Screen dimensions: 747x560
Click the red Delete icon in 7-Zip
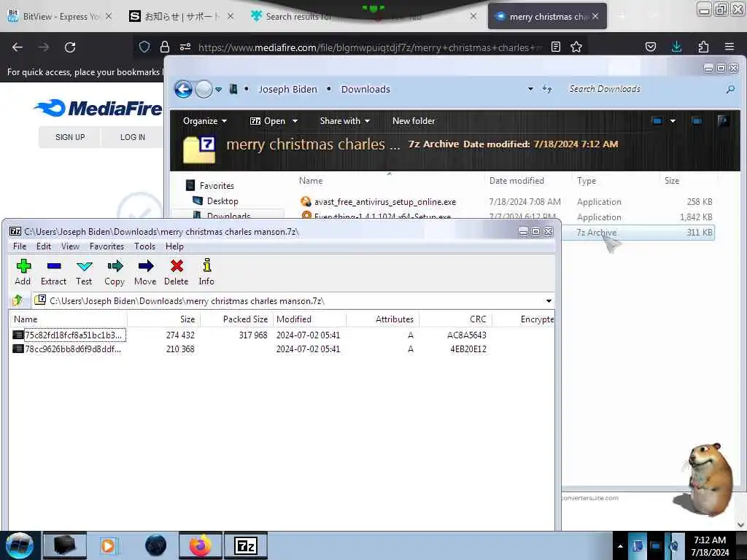[177, 272]
